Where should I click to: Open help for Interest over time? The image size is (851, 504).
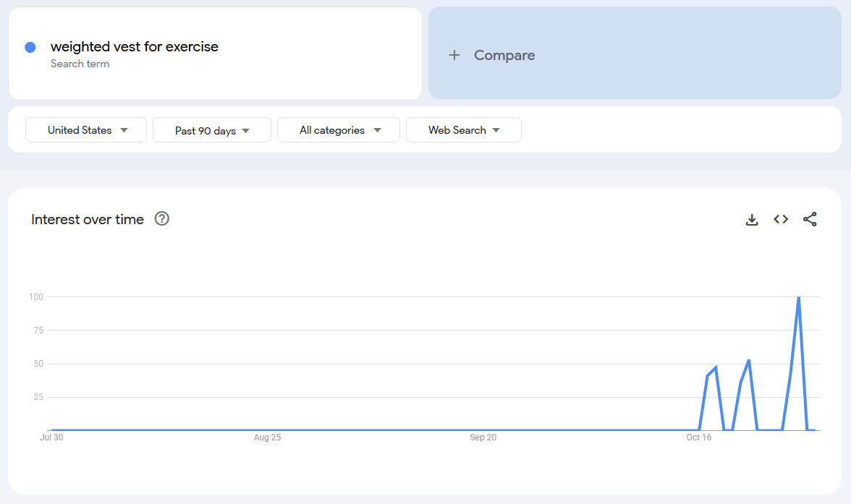(x=162, y=219)
